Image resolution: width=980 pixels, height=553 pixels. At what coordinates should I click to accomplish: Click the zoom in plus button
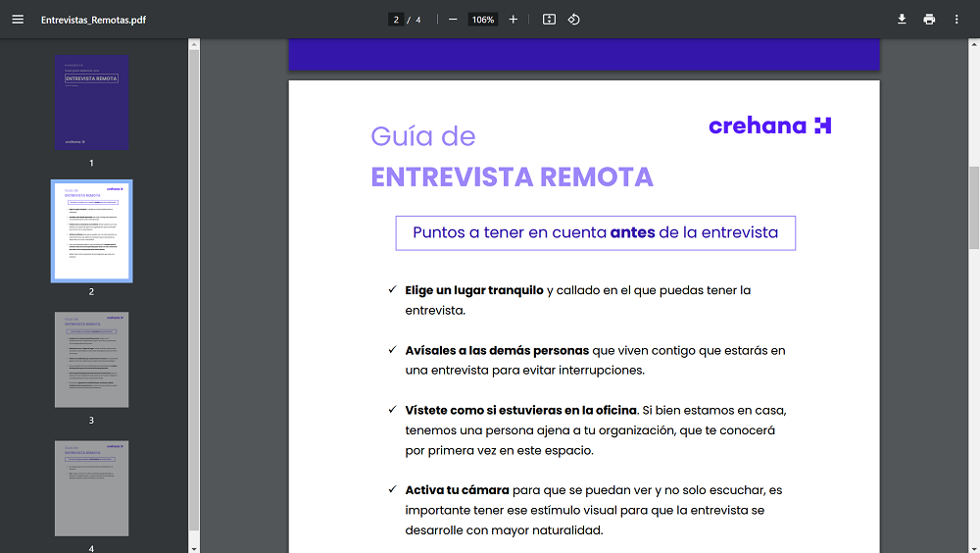tap(514, 20)
